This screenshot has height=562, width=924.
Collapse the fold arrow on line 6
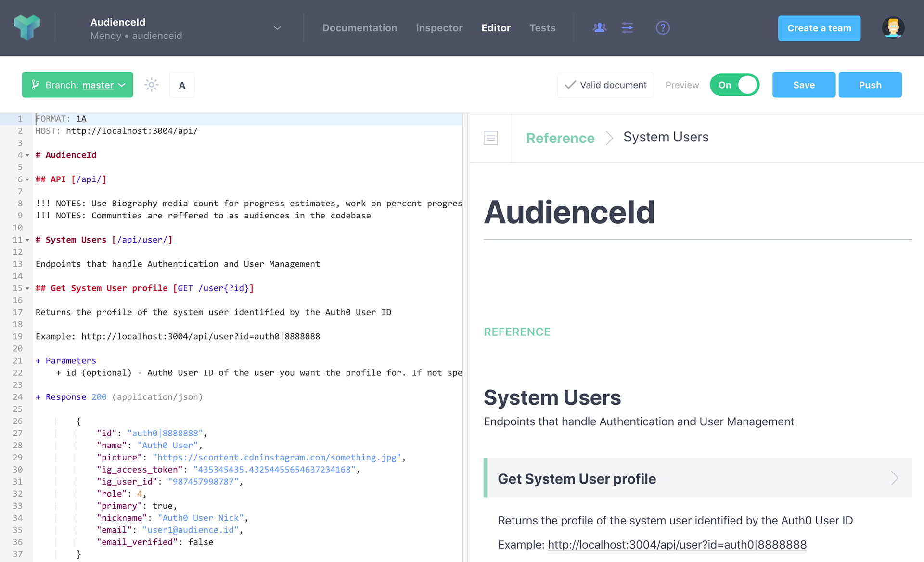click(x=27, y=179)
